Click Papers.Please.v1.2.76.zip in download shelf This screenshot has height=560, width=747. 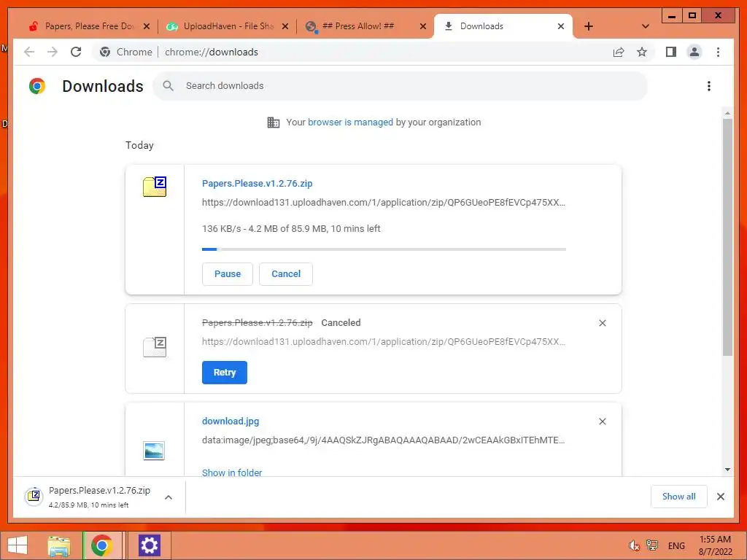tap(99, 491)
